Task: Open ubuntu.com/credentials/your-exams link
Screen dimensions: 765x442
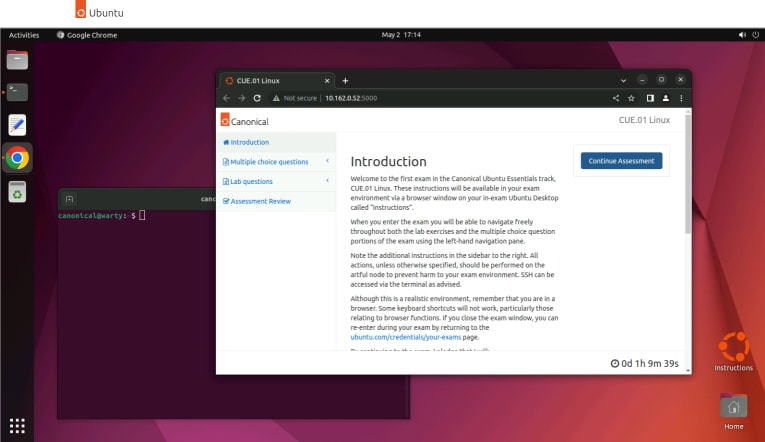Action: tap(405, 337)
